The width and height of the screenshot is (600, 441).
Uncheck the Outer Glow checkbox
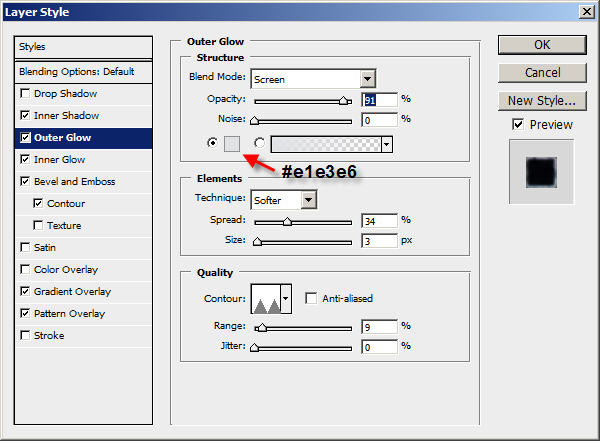[x=25, y=137]
